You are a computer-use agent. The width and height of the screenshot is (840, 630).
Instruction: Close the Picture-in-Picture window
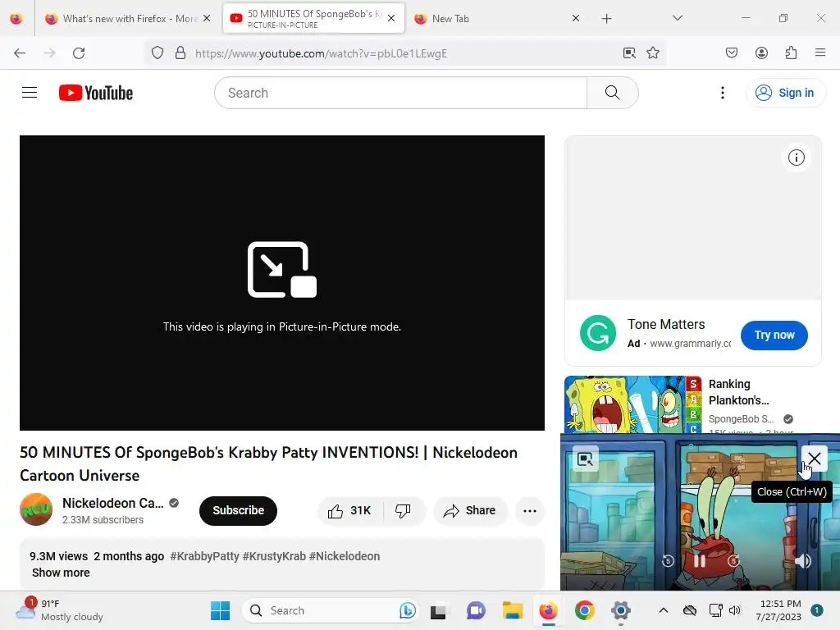(815, 459)
